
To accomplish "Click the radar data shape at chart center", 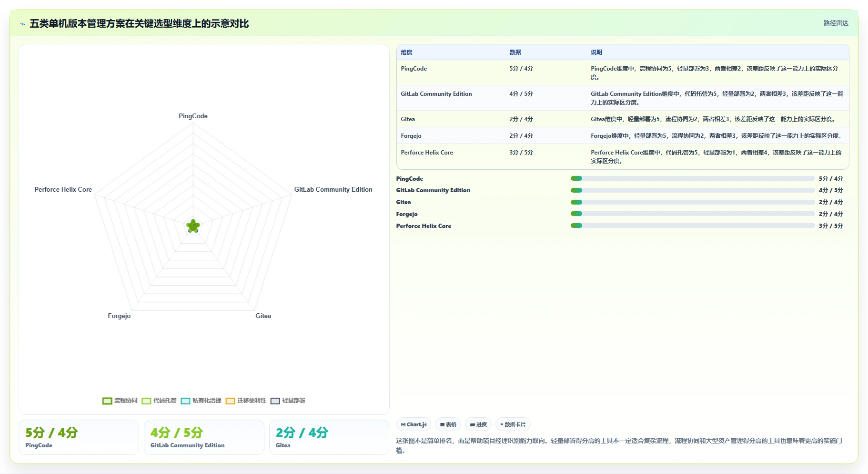I will tap(193, 226).
